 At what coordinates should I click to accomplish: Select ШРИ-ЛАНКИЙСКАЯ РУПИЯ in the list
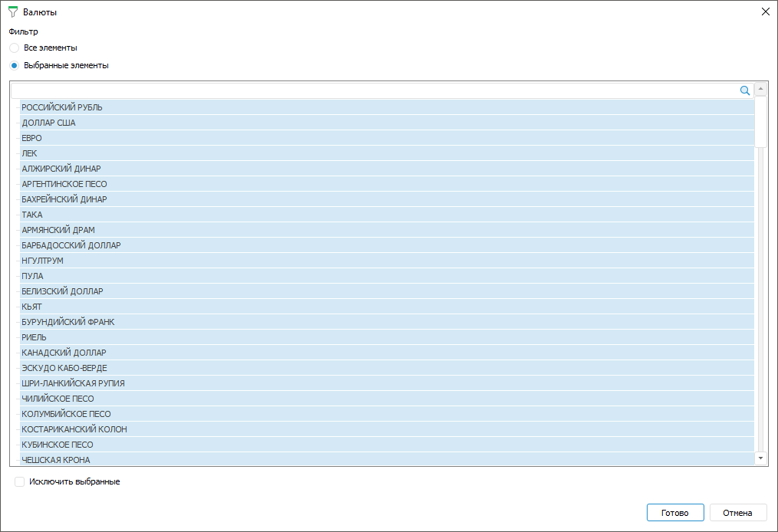click(74, 383)
